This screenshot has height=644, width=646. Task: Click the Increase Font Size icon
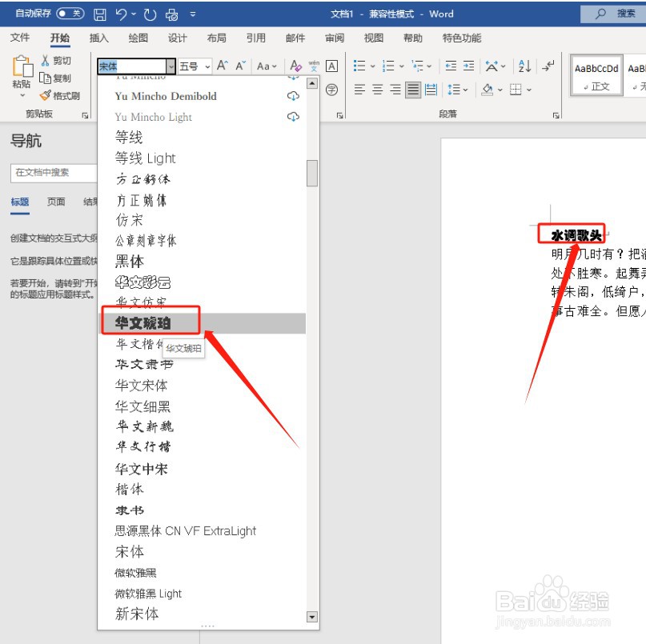pyautogui.click(x=222, y=66)
